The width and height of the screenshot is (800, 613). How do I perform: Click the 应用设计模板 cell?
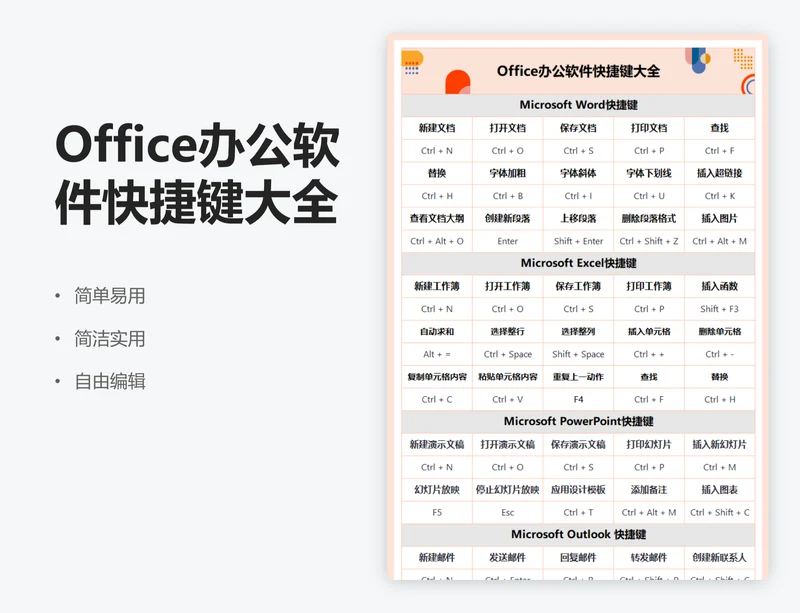[x=578, y=490]
